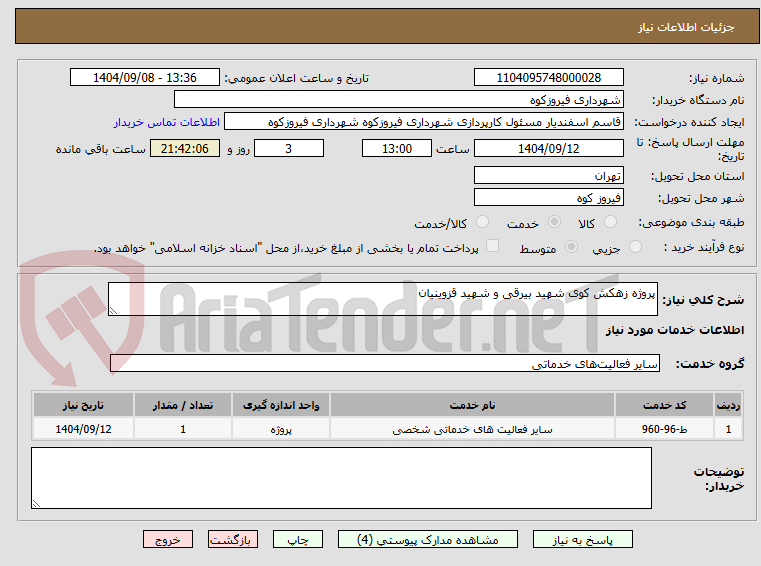Click the واحد اندازه گیری column header
The image size is (761, 566).
281,405
